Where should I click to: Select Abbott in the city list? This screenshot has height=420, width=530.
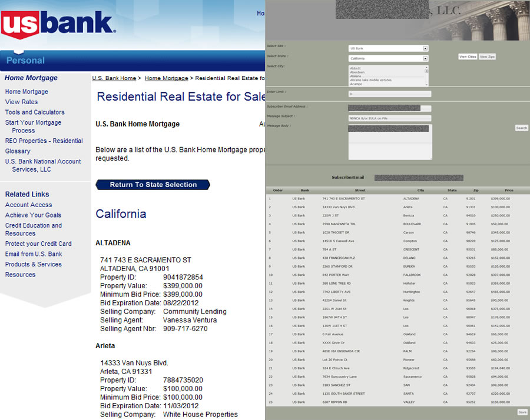pyautogui.click(x=355, y=68)
